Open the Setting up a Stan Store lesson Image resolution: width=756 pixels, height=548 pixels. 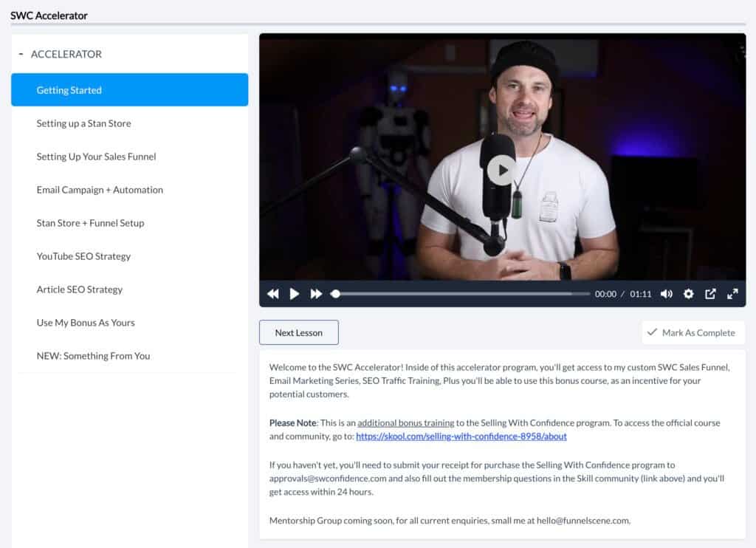[130, 123]
